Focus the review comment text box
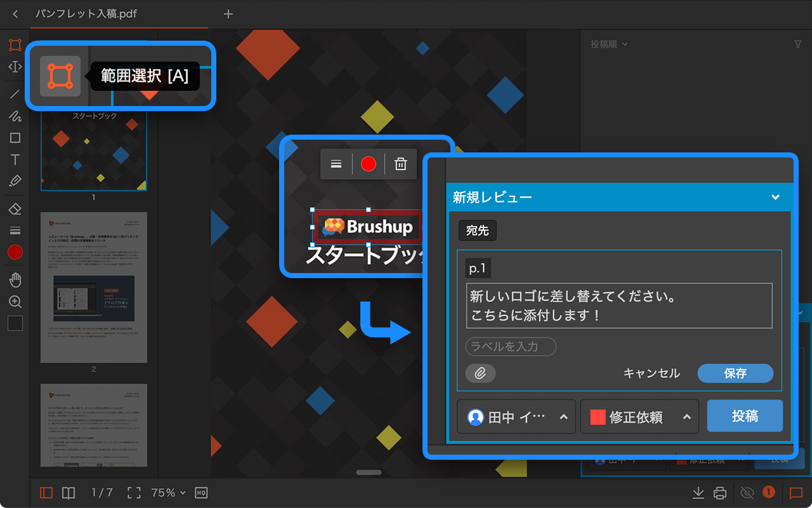The width and height of the screenshot is (812, 508). (x=619, y=305)
